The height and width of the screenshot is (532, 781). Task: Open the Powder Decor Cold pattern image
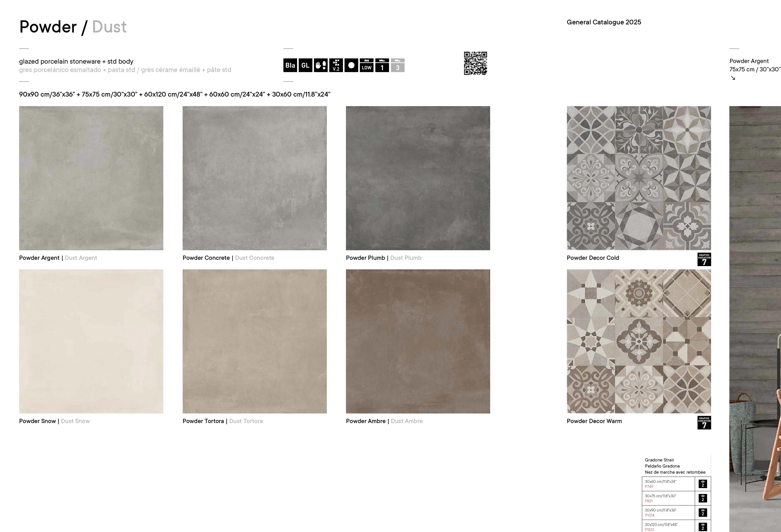(639, 178)
